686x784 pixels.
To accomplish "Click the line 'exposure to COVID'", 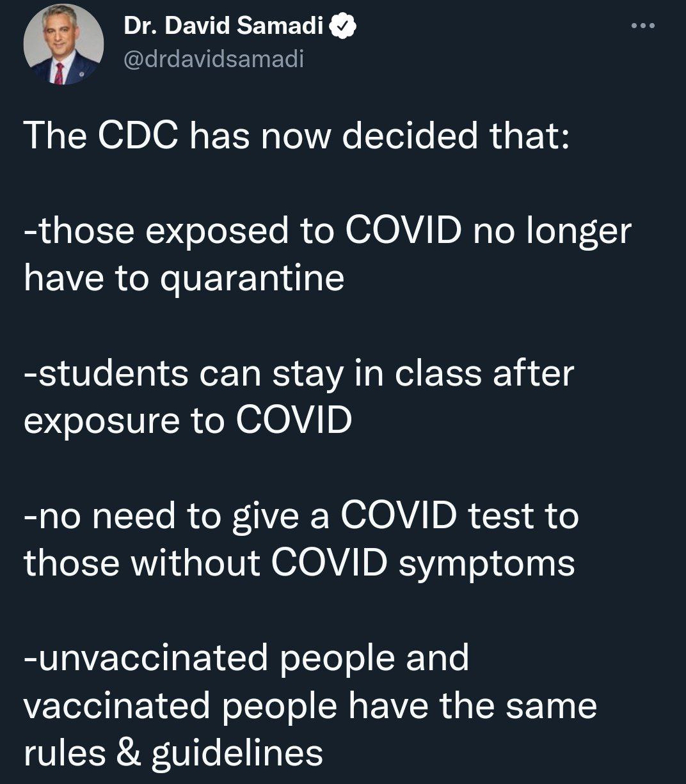I will 187,421.
